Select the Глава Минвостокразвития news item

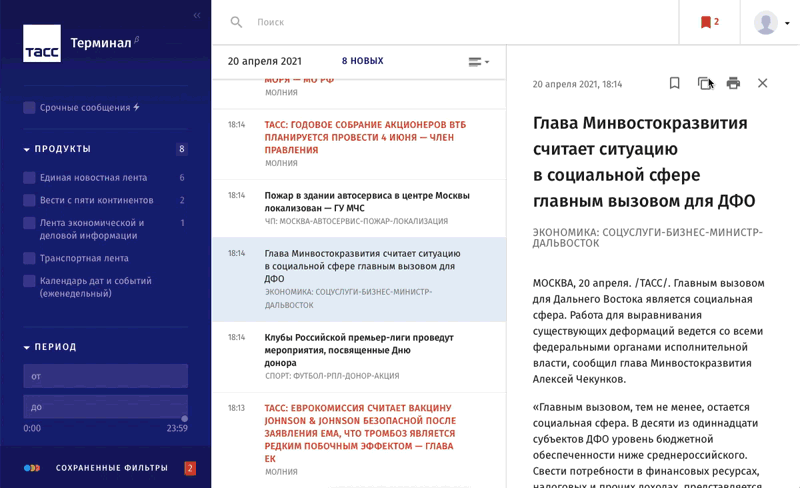[359, 279]
